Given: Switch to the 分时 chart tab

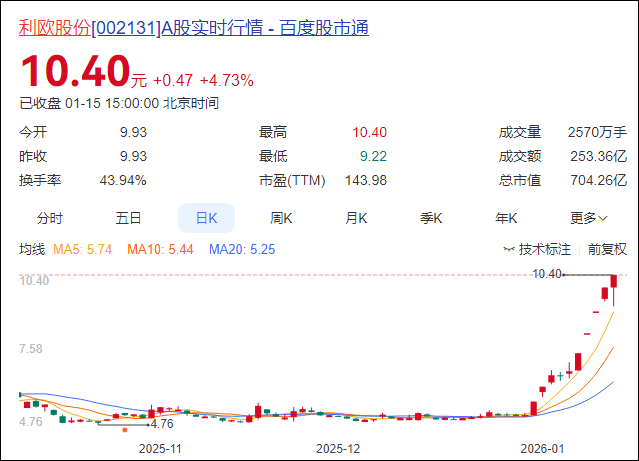Looking at the screenshot, I should (x=50, y=218).
